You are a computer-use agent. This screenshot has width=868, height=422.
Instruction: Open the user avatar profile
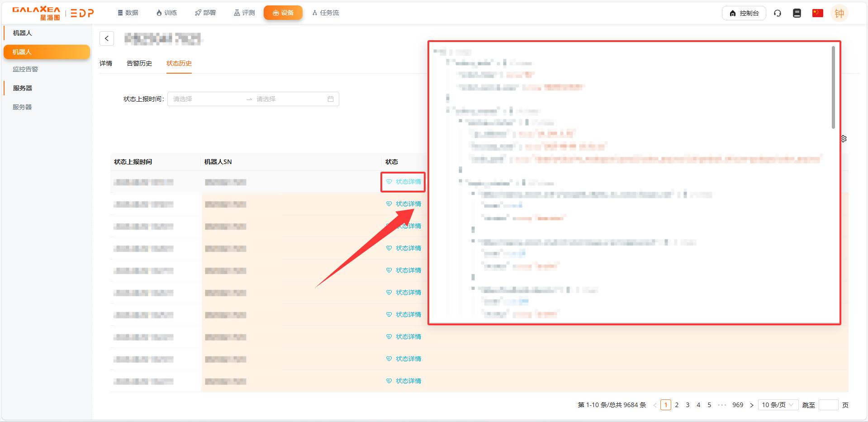[839, 14]
